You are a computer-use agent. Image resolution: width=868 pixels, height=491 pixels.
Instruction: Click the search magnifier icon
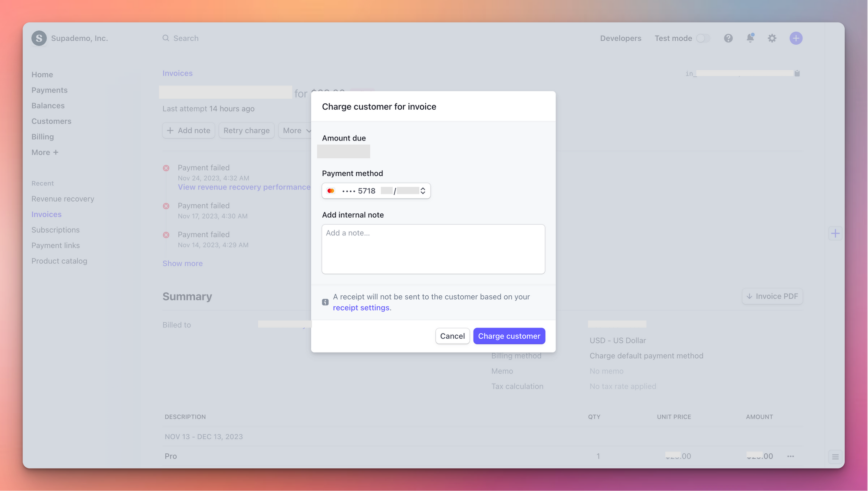(x=166, y=38)
